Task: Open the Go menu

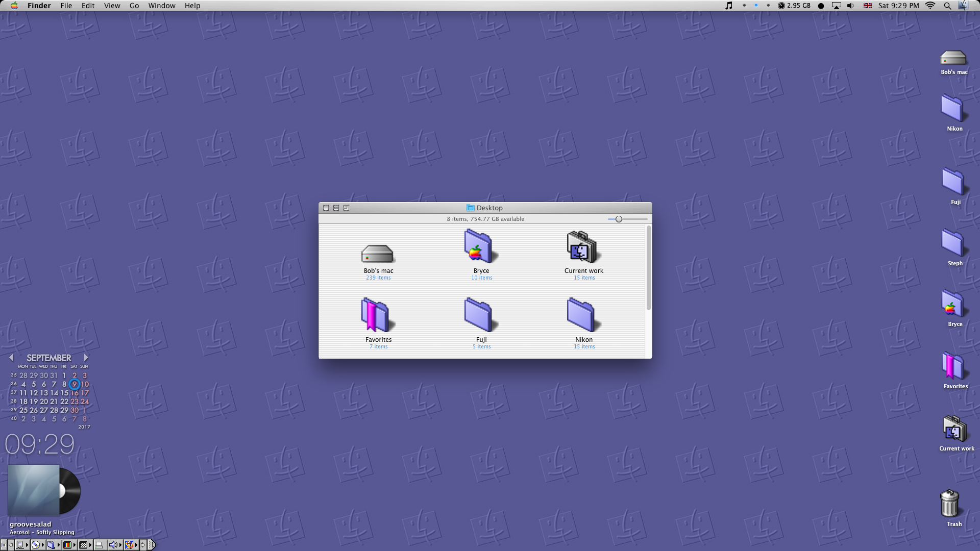Action: [134, 6]
